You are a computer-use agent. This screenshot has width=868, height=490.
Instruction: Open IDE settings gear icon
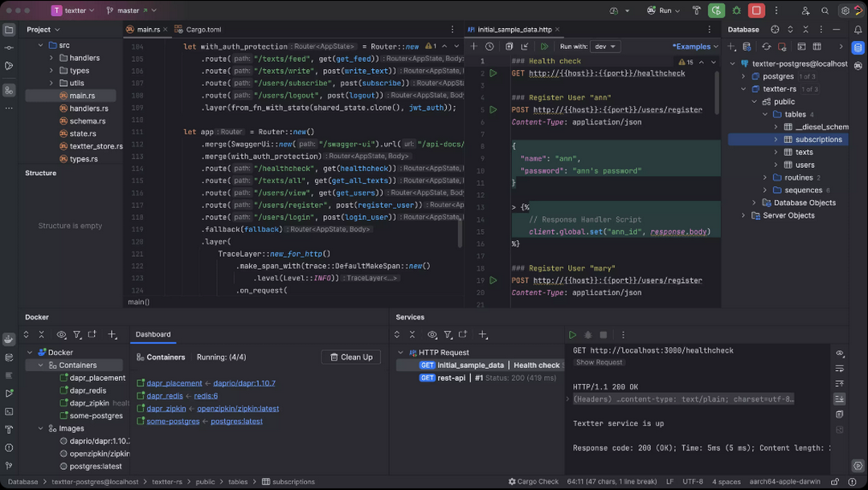[845, 10]
